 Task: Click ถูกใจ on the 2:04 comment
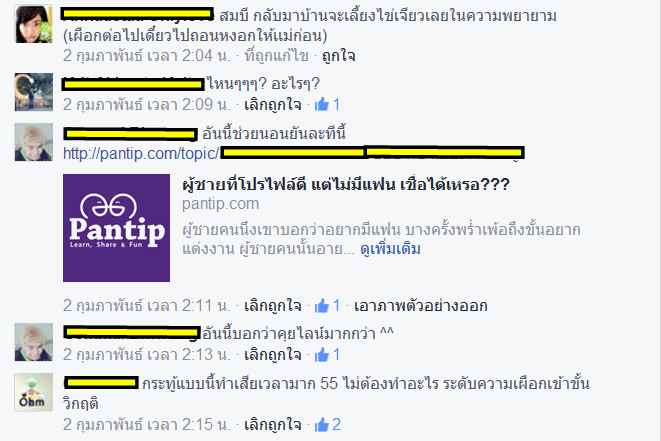(x=339, y=56)
